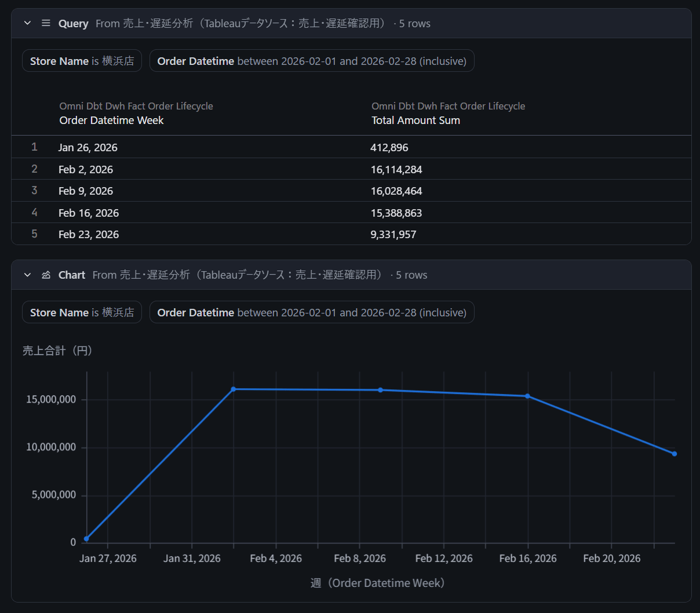Click the 16,028,464 amount cell
This screenshot has height=613, width=700.
pyautogui.click(x=396, y=191)
